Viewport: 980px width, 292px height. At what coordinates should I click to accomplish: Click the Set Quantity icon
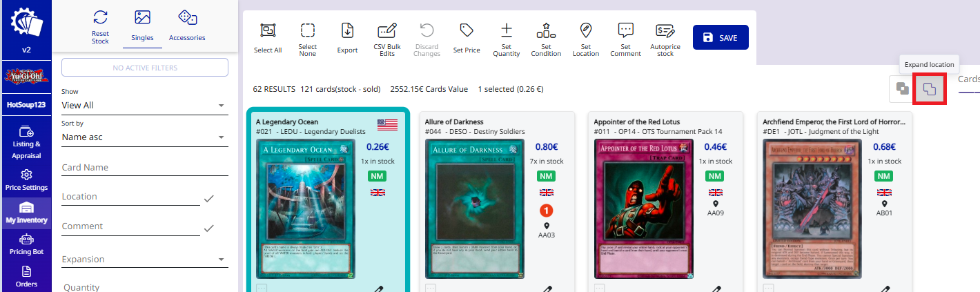coord(507,30)
